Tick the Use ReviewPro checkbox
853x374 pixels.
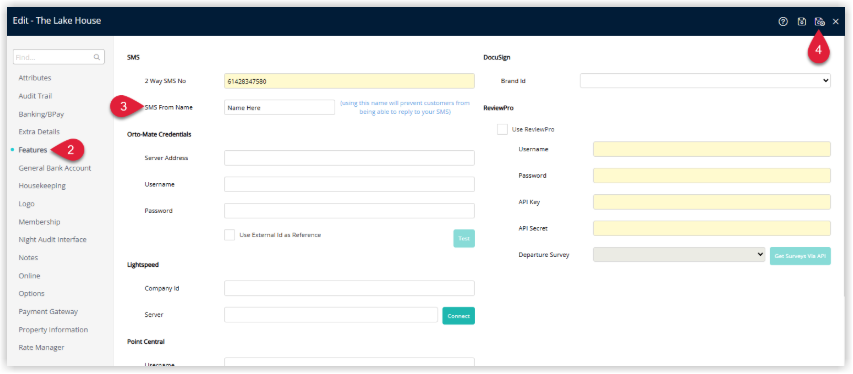[x=502, y=130]
